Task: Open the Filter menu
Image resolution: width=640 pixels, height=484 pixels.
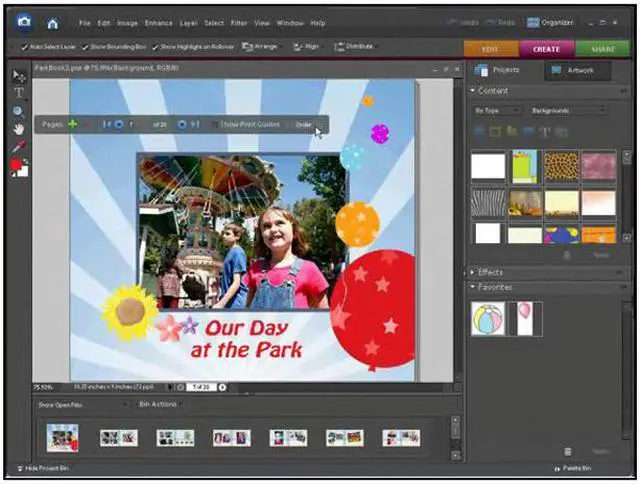Action: coord(239,23)
